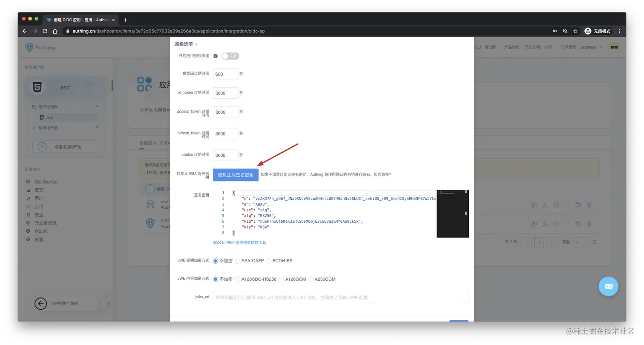The height and width of the screenshot is (345, 644).
Task: Go to previous page with pagination arrow
Action: [526, 242]
